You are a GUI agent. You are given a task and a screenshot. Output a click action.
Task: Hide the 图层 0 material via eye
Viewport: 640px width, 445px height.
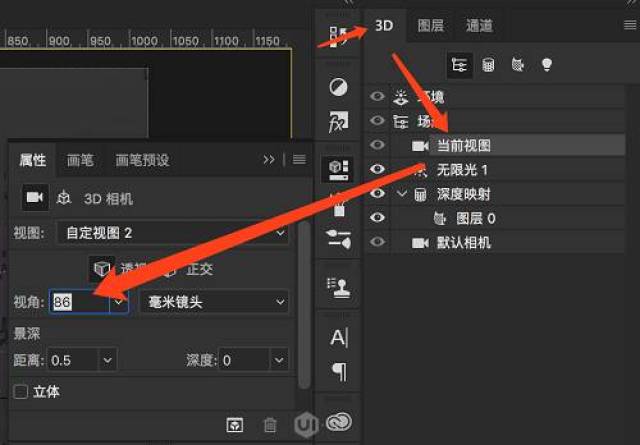coord(377,218)
